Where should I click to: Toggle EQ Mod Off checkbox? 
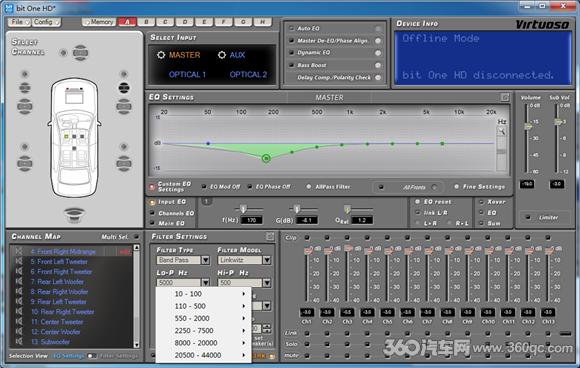point(204,187)
